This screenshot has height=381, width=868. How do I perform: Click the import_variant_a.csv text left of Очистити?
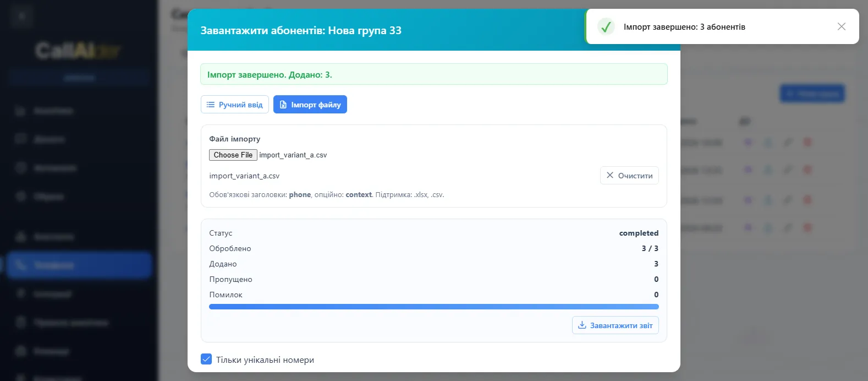pyautogui.click(x=244, y=176)
